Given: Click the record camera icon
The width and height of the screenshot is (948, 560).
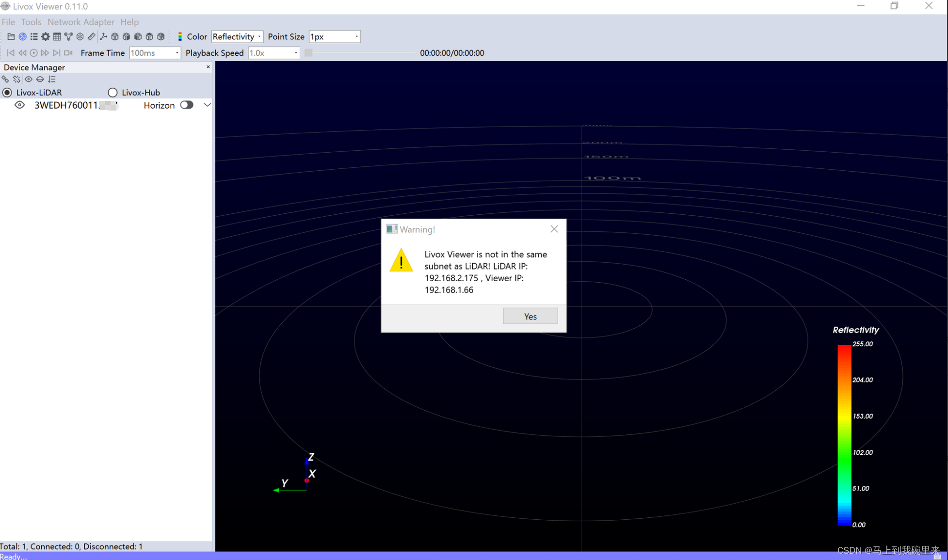Looking at the screenshot, I should (68, 53).
